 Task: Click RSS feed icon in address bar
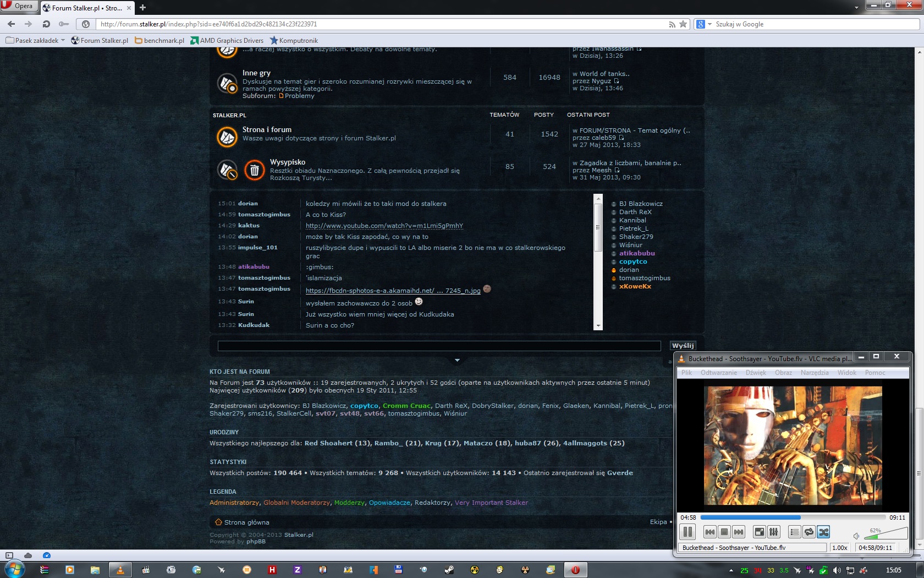pyautogui.click(x=672, y=24)
